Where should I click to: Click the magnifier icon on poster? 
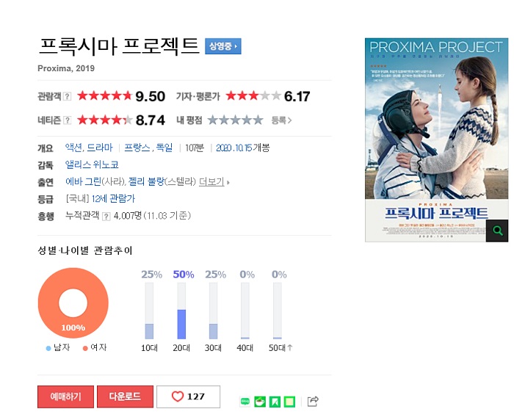[x=497, y=231]
